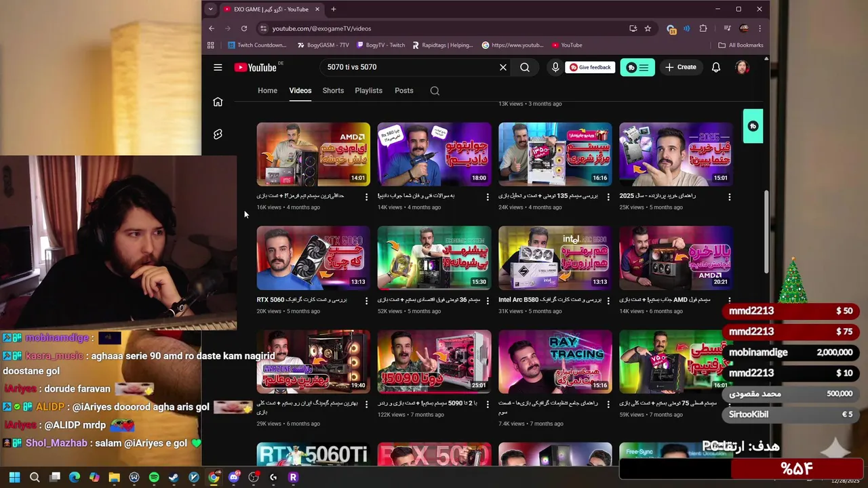Open the TubeBuddy green menu button
This screenshot has height=488, width=868.
(x=637, y=67)
